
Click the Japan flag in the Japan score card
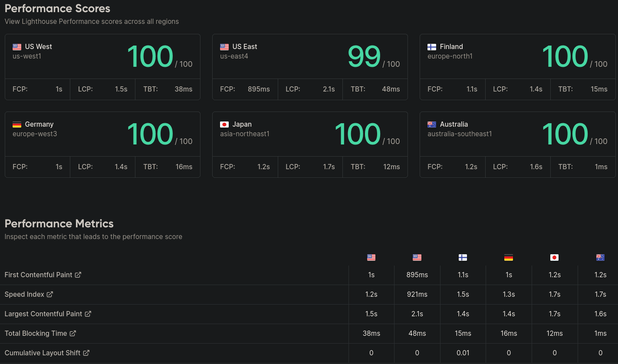(224, 125)
